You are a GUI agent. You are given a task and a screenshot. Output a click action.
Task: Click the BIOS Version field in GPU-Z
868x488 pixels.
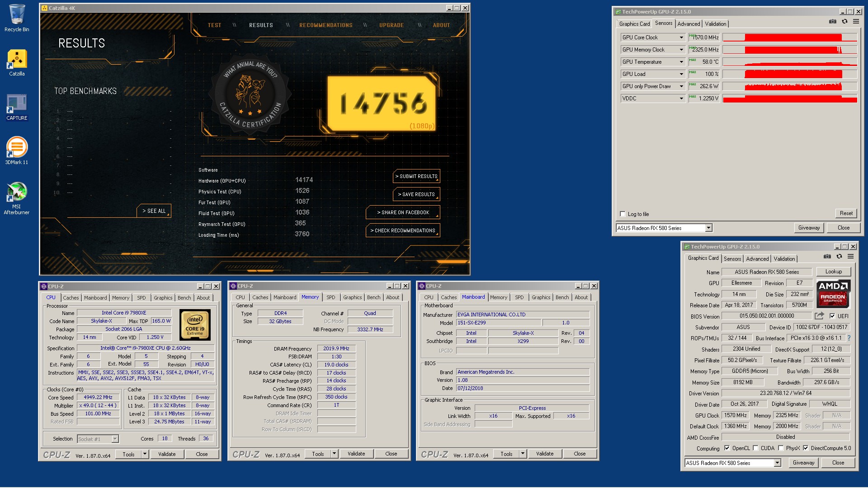[x=767, y=316]
